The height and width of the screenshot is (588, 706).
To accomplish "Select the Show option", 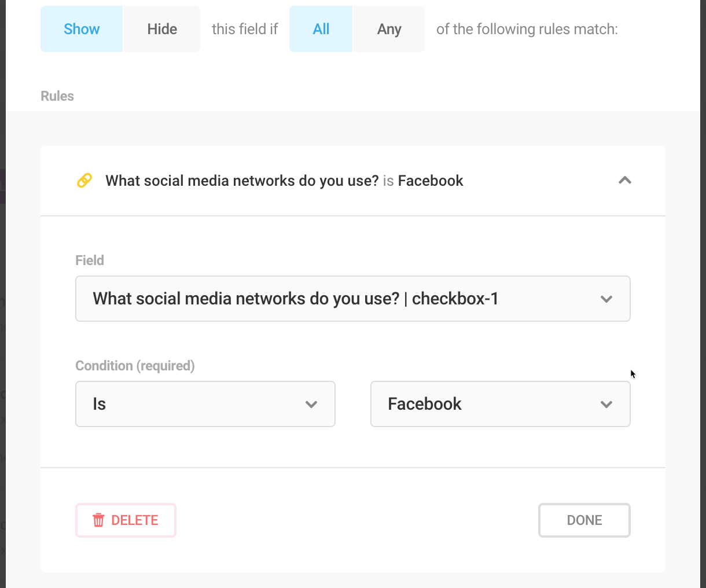I will 82,29.
